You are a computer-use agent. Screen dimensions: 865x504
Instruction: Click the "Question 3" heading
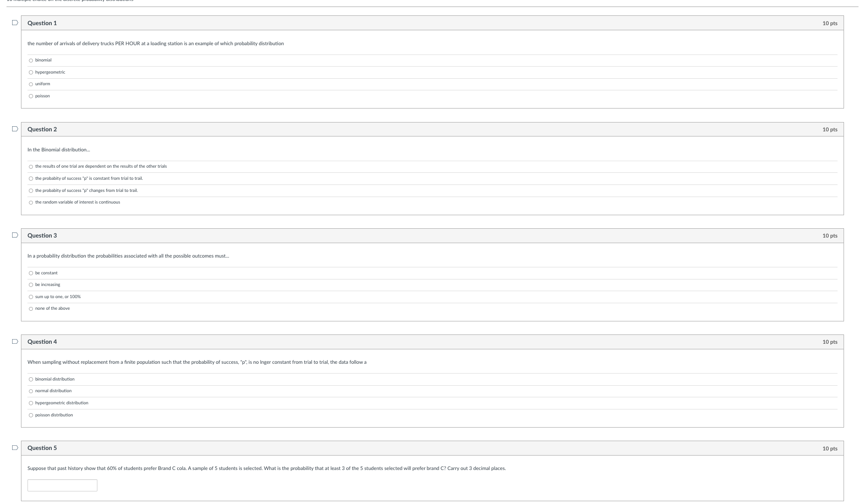point(42,235)
